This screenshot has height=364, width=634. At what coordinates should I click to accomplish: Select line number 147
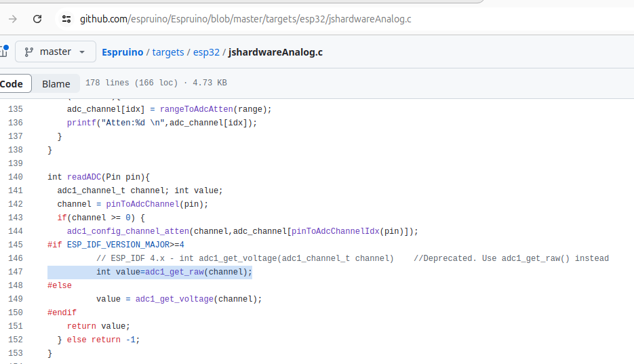click(x=16, y=272)
